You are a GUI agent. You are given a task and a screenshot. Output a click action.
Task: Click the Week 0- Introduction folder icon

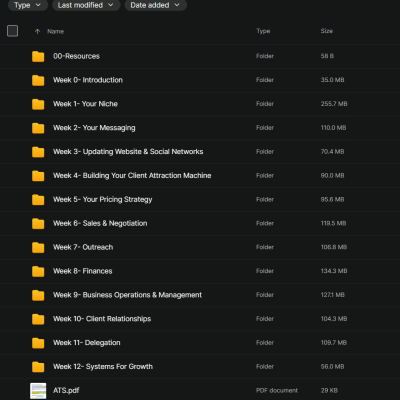tap(38, 80)
